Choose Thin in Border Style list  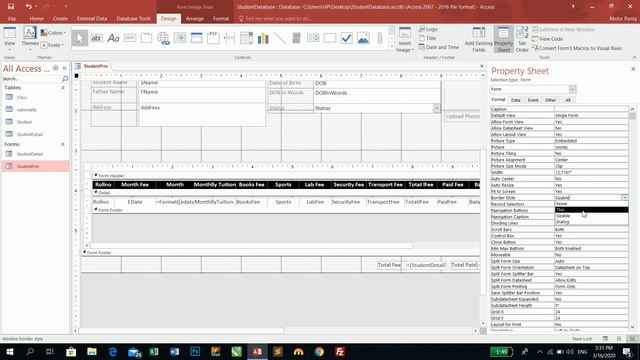(x=591, y=210)
